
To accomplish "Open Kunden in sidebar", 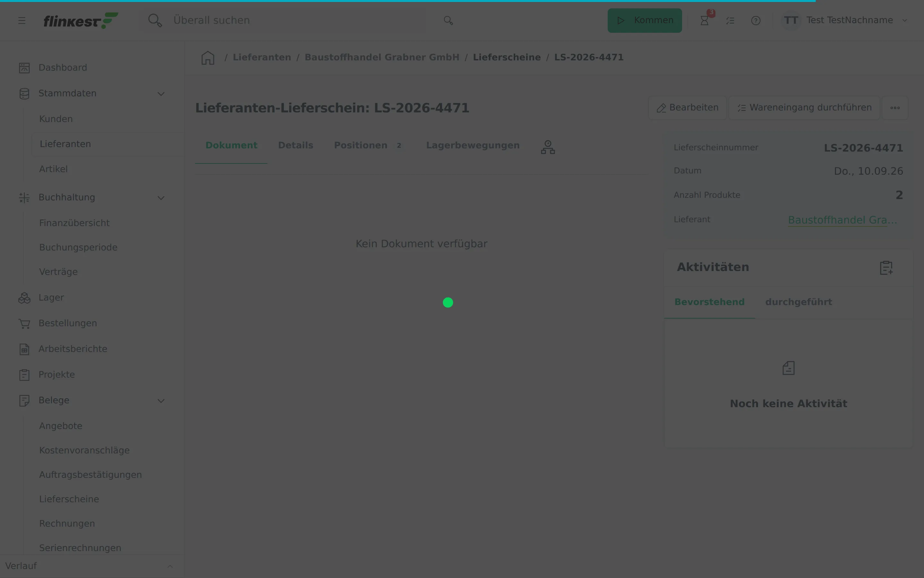I will click(56, 119).
